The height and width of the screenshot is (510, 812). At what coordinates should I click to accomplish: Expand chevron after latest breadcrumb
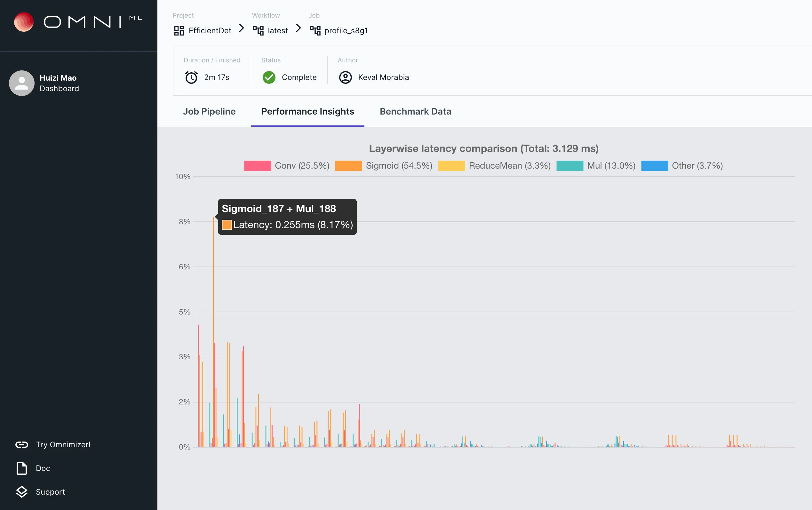point(299,28)
